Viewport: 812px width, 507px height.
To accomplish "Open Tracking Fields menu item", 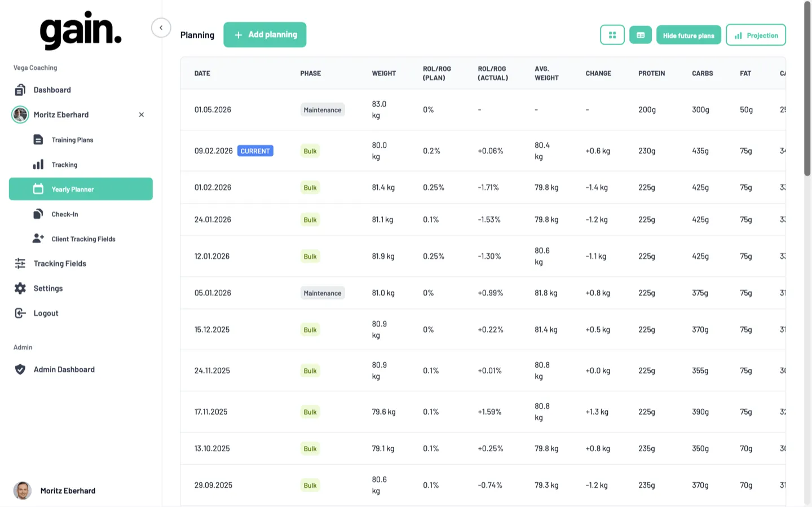I will pos(60,263).
